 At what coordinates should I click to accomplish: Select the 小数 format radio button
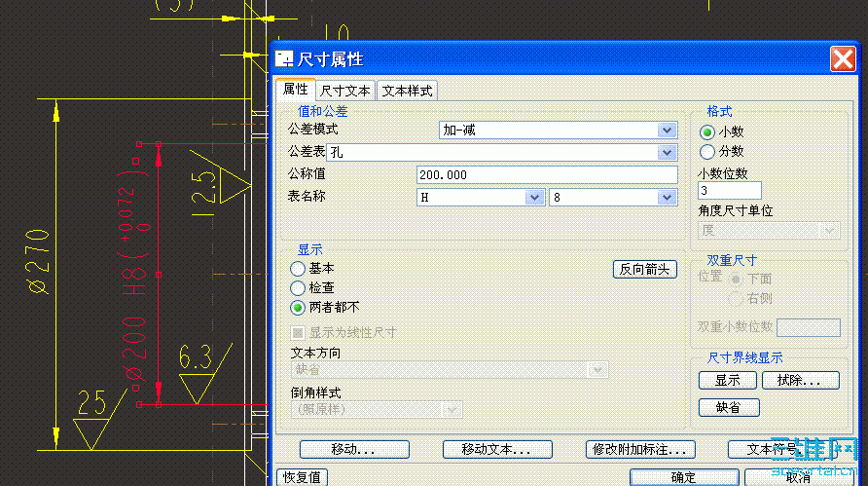click(x=706, y=131)
